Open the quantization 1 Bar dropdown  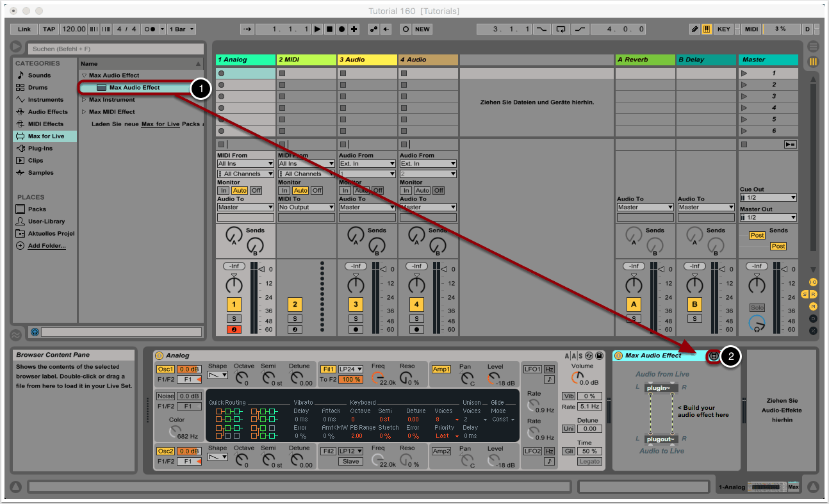[x=182, y=29]
